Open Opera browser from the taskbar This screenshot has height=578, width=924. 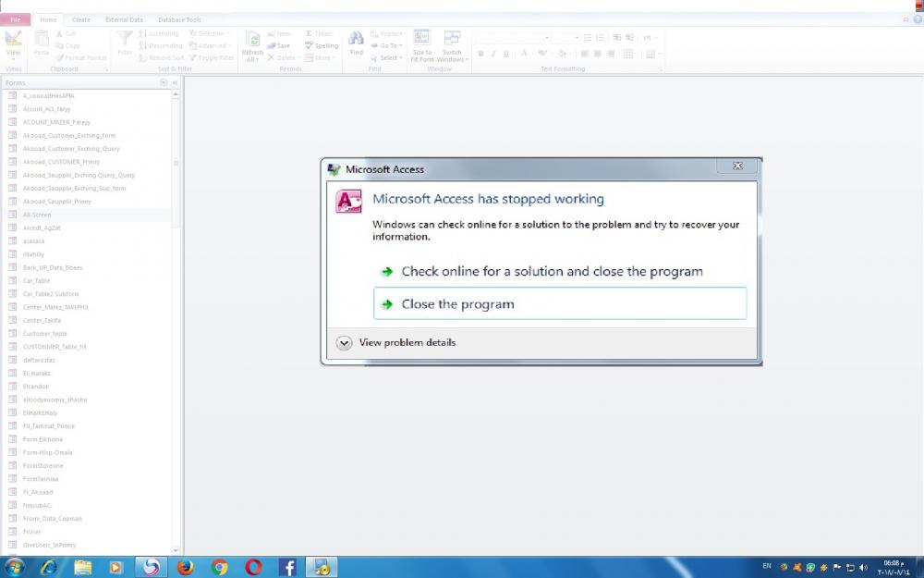[x=253, y=568]
